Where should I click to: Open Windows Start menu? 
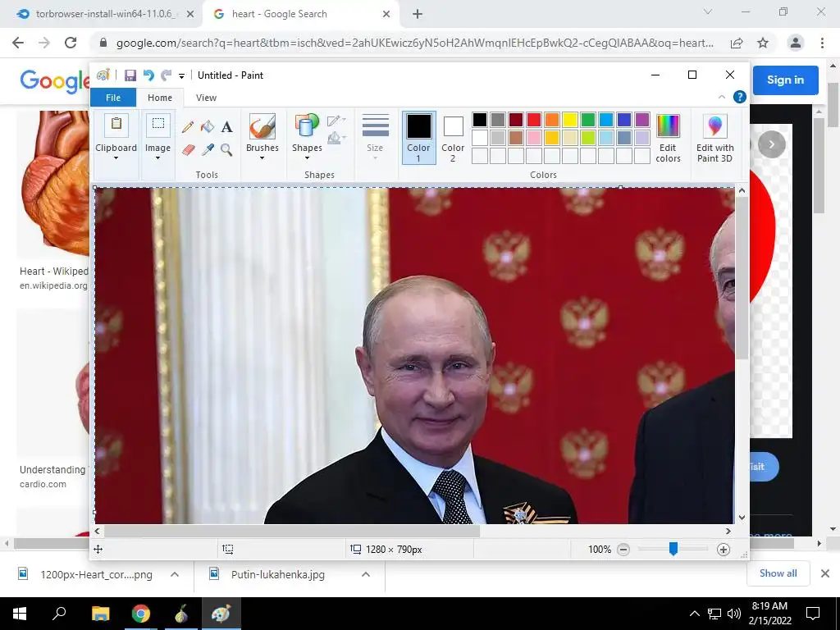(x=20, y=614)
